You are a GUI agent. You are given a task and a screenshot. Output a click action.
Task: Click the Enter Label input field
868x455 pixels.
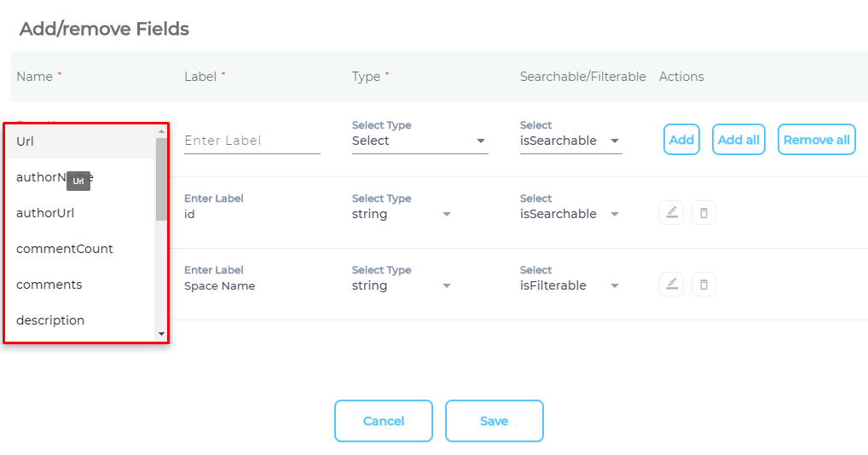coord(252,141)
